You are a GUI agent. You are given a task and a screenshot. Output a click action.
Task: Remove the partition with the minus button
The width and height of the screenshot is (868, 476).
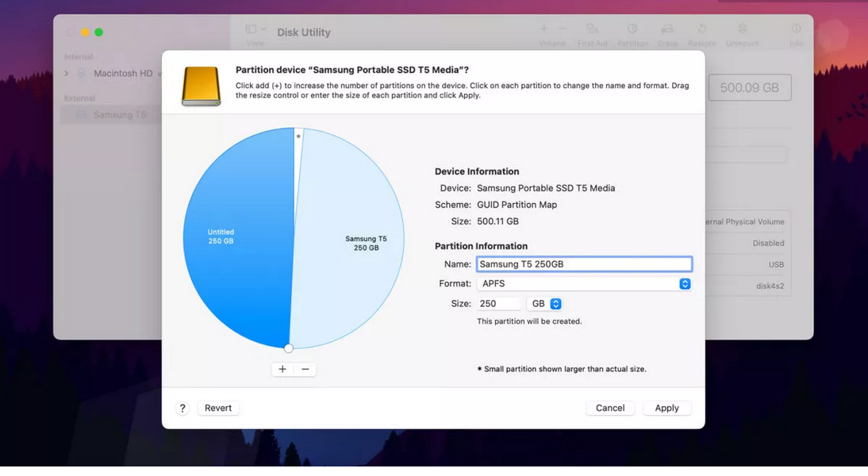pyautogui.click(x=305, y=369)
